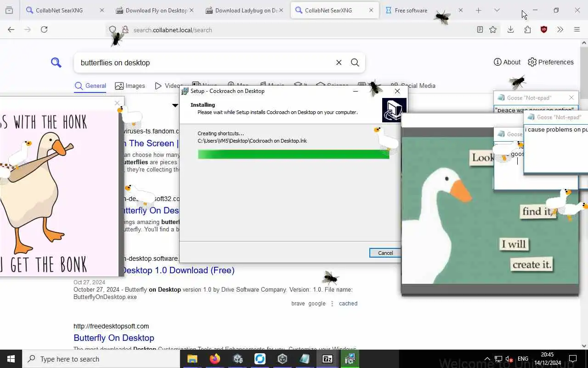Bookmark this page with the star
This screenshot has height=368, width=588.
493,29
